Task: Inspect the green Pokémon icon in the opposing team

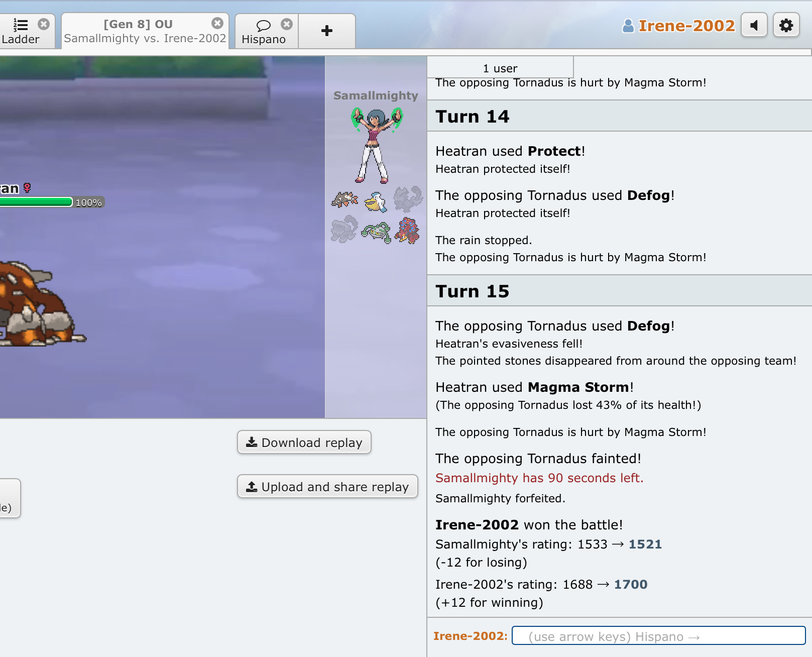Action: pyautogui.click(x=376, y=232)
